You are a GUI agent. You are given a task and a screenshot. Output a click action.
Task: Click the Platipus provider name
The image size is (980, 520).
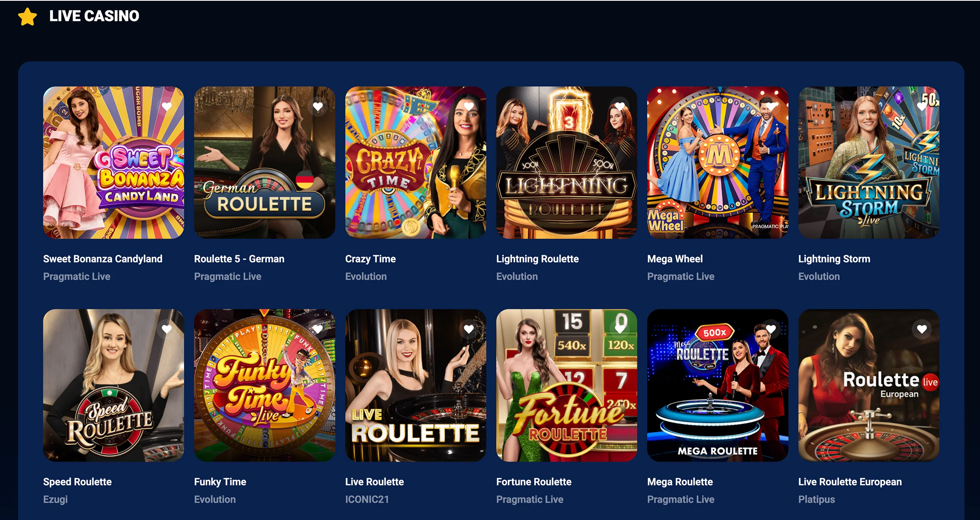(x=816, y=499)
